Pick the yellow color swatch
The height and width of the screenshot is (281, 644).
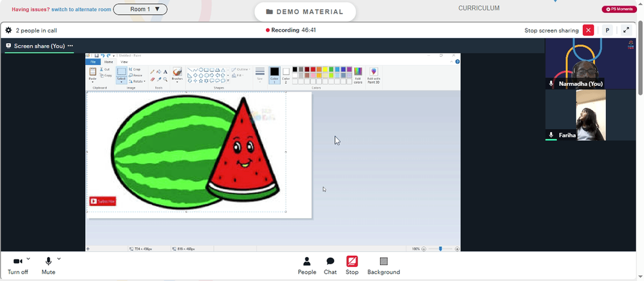point(325,70)
